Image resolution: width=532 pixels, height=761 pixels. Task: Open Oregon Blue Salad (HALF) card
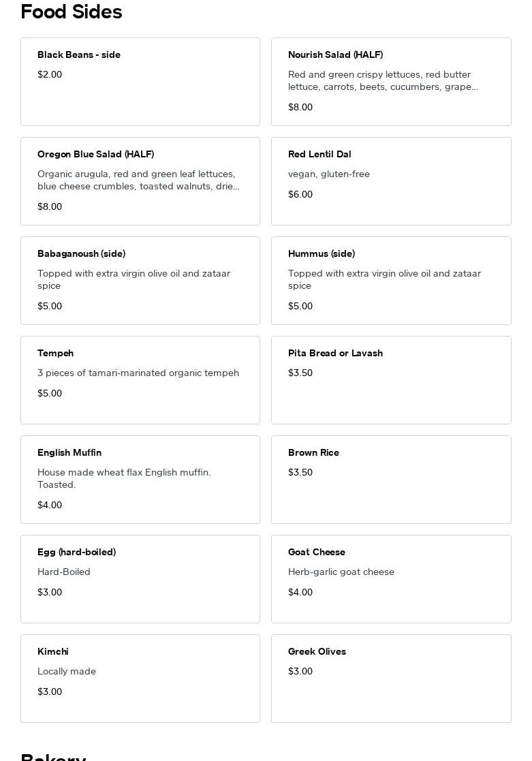[x=140, y=181]
